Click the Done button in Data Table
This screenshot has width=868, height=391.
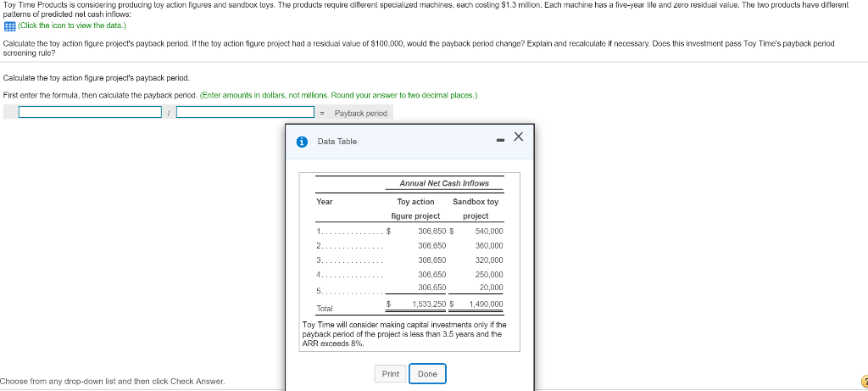tap(427, 374)
